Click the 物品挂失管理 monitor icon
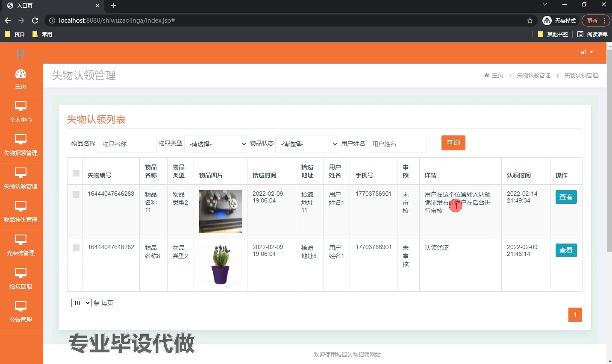 coord(21,206)
